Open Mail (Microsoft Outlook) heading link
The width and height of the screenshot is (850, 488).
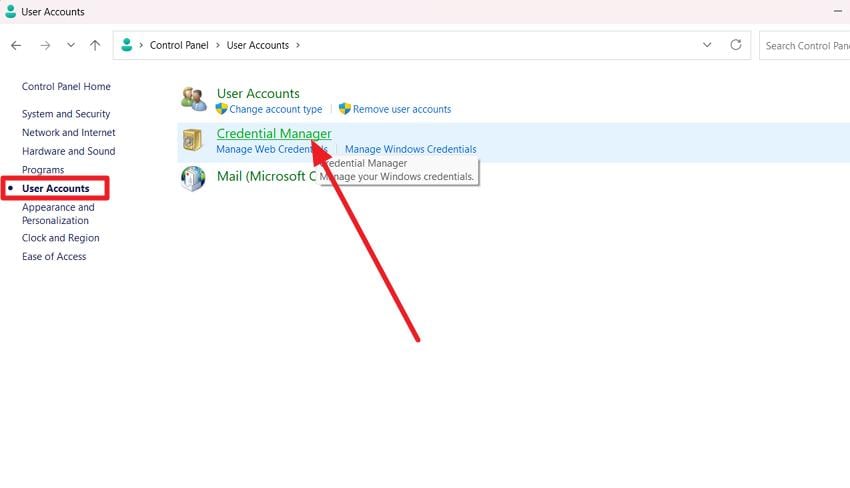(266, 176)
